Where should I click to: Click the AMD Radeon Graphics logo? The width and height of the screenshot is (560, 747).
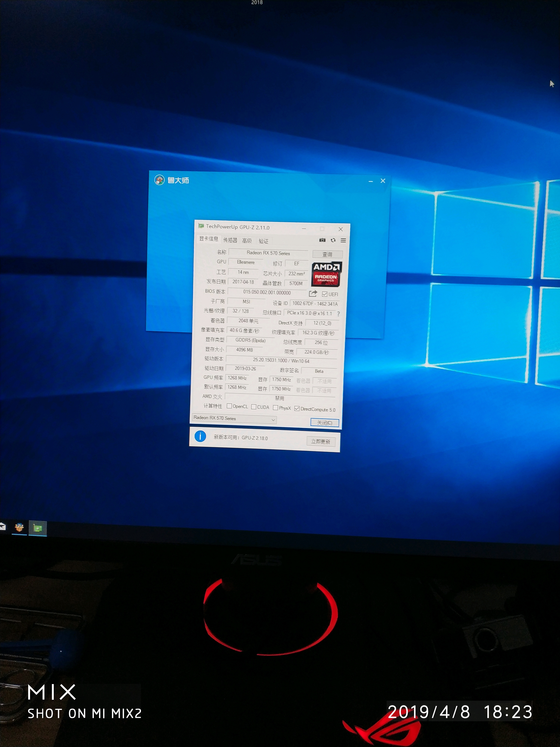pos(326,274)
